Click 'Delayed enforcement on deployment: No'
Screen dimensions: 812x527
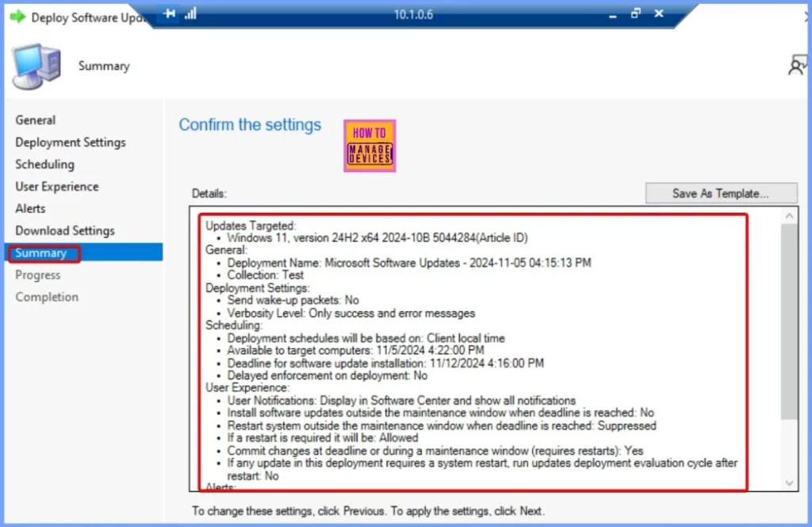point(327,375)
